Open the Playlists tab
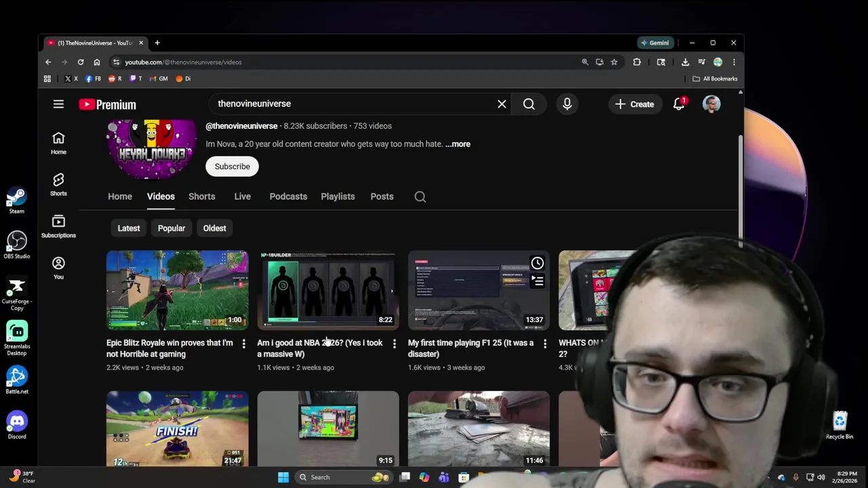 (338, 197)
